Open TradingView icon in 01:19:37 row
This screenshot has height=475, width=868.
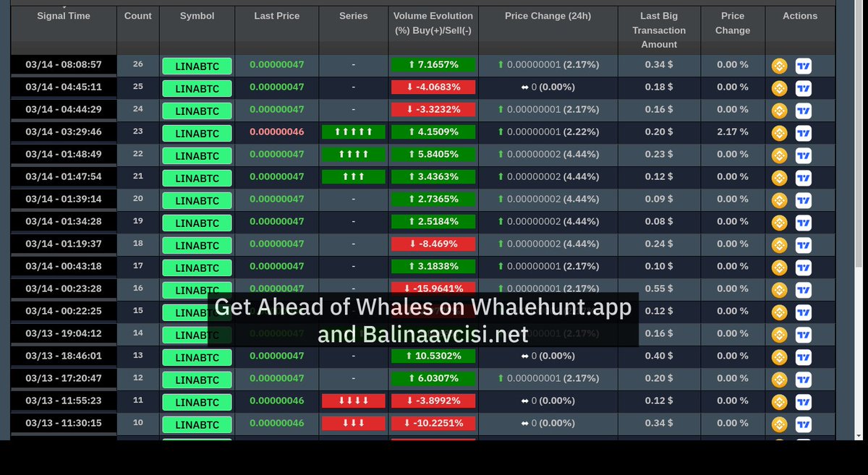coord(803,245)
